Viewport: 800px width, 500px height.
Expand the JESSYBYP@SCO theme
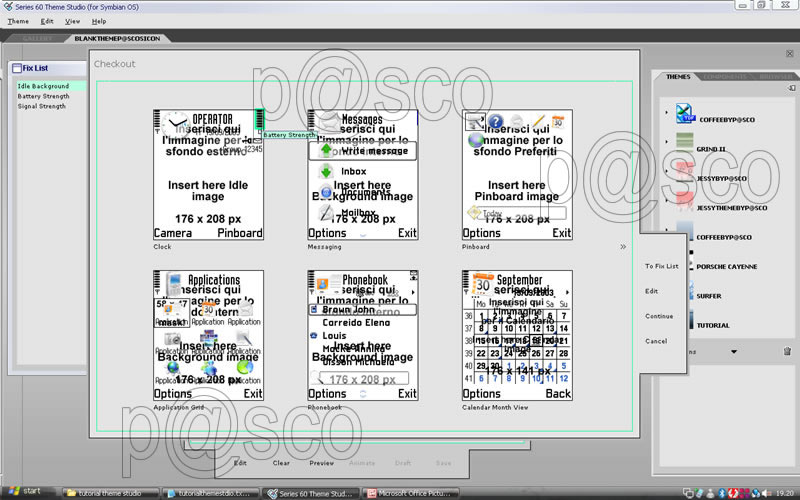pos(666,171)
